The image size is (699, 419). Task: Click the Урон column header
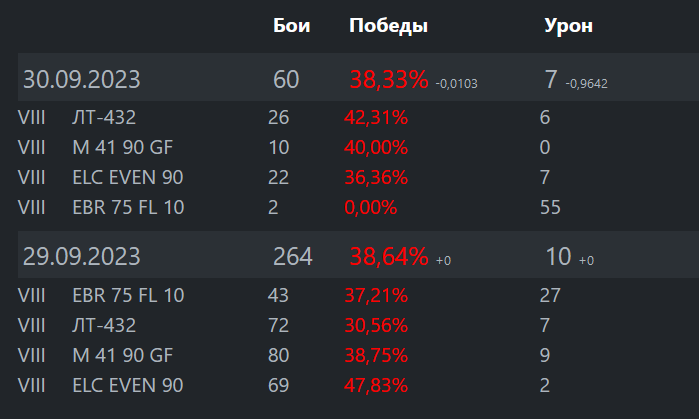click(x=568, y=26)
